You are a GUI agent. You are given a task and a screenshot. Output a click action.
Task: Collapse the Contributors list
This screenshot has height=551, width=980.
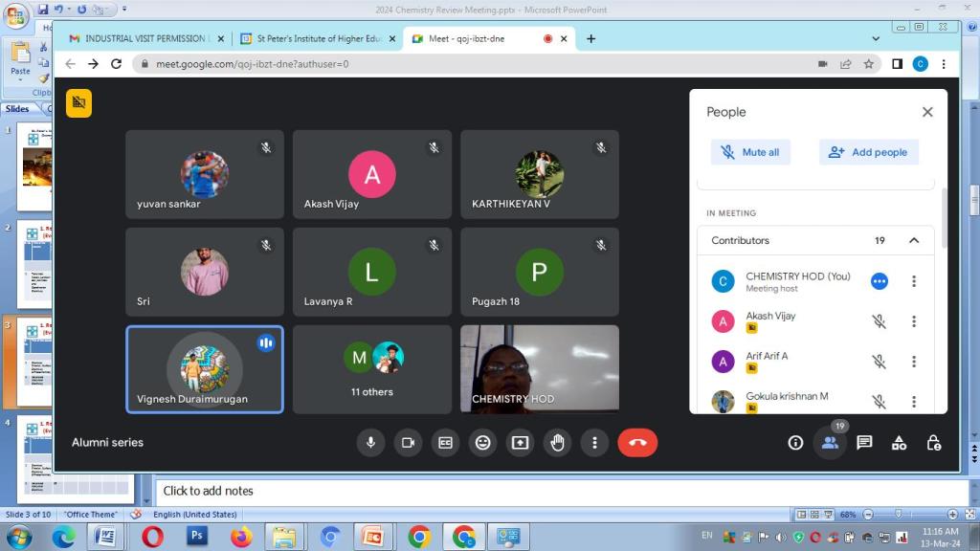pos(913,240)
